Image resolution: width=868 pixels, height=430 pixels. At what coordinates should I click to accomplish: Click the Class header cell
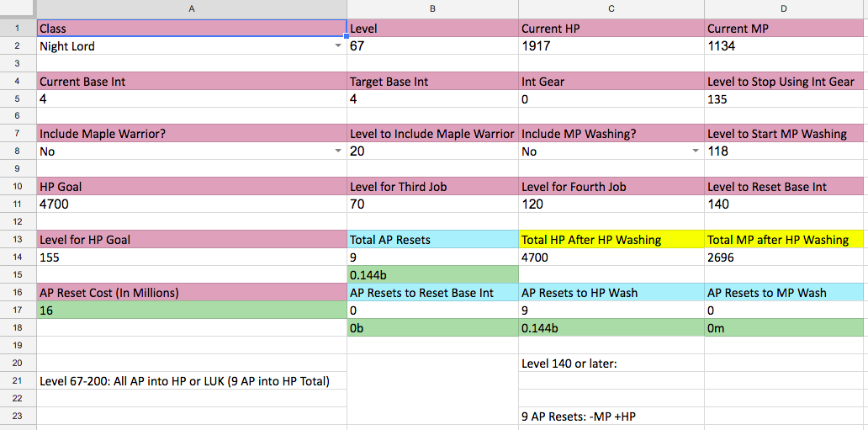(x=192, y=28)
